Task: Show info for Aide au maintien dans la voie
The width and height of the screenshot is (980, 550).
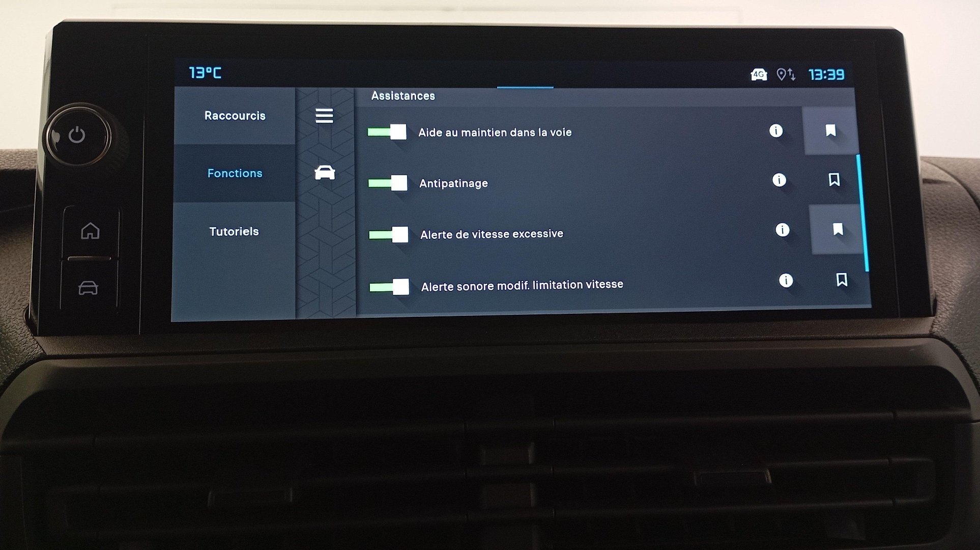Action: point(775,131)
